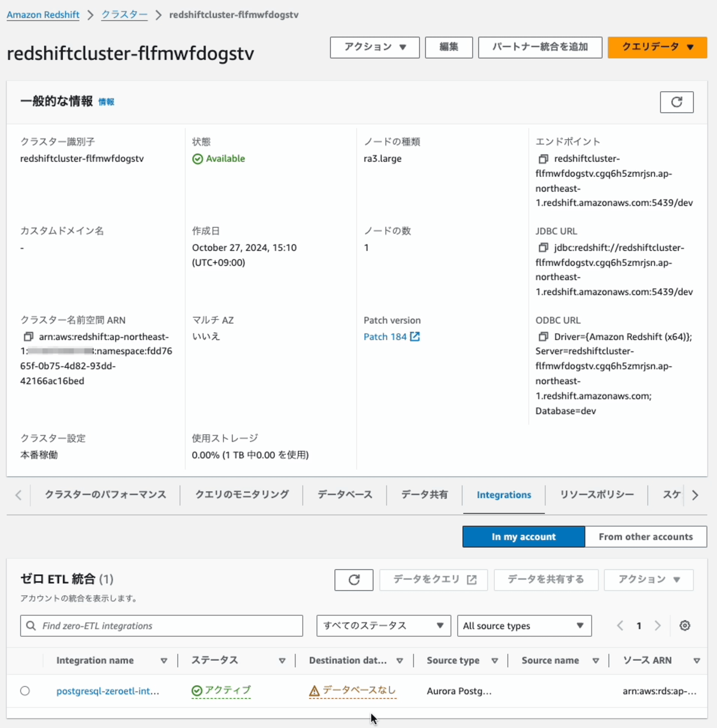Select the 'In my account' toggle button

[523, 537]
